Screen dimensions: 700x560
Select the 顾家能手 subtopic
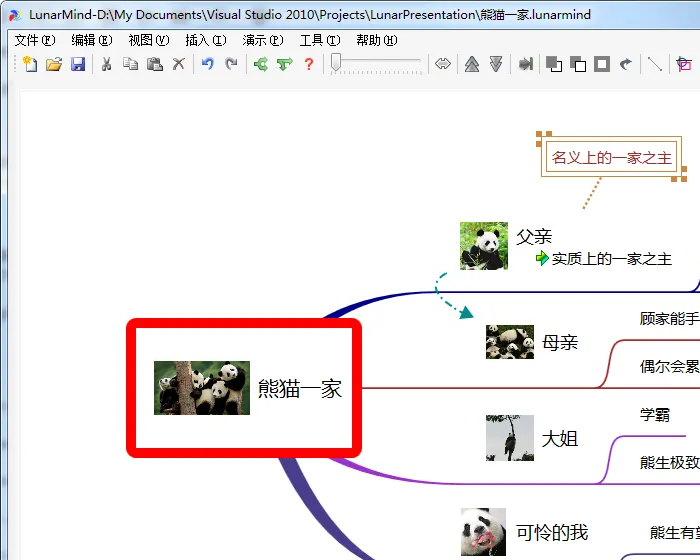(670, 319)
